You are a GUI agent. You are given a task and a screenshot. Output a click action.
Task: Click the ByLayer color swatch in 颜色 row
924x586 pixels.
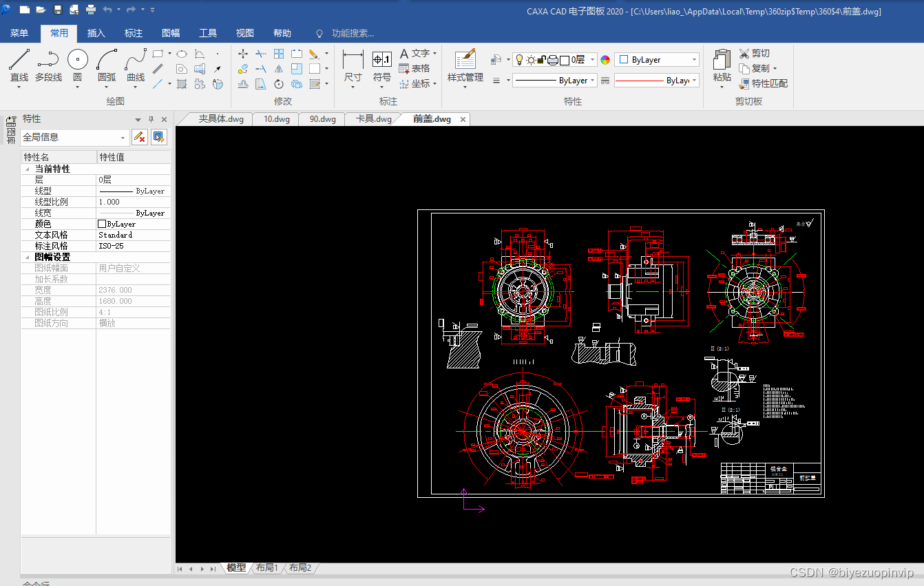click(102, 224)
